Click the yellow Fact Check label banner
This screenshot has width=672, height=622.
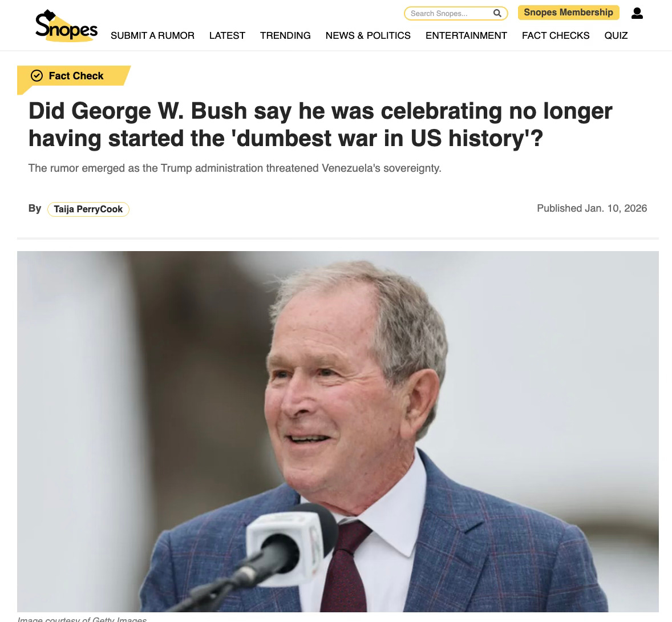coord(74,76)
